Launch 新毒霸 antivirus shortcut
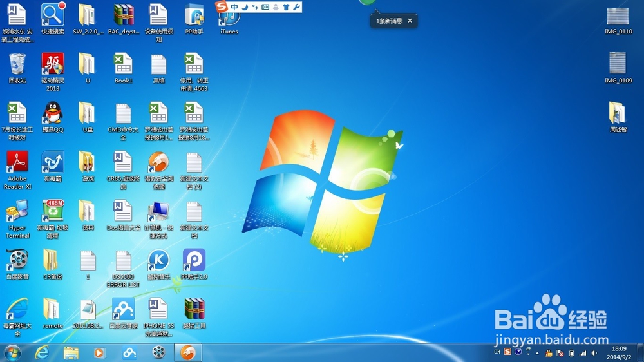The image size is (644, 362). (x=53, y=166)
